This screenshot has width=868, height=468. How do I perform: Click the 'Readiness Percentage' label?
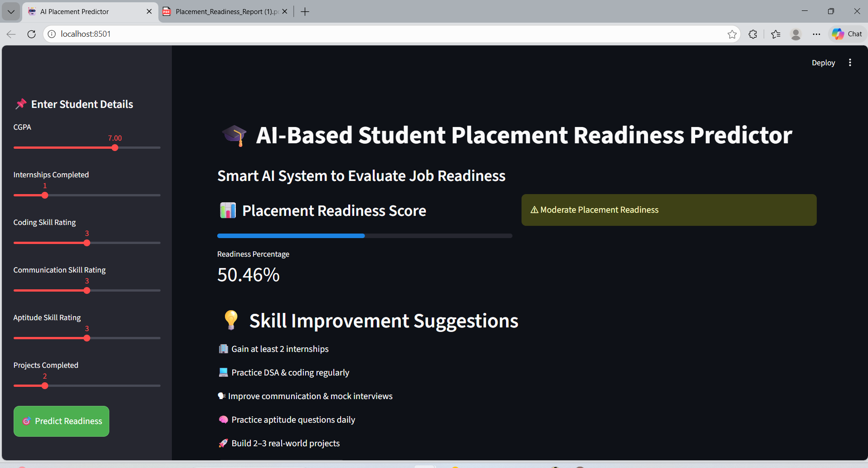[253, 254]
